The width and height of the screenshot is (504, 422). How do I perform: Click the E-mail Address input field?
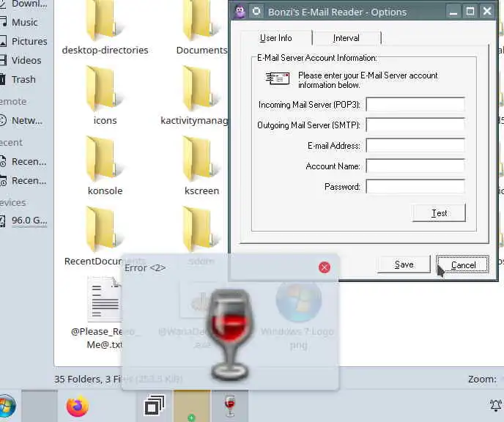[x=415, y=146]
